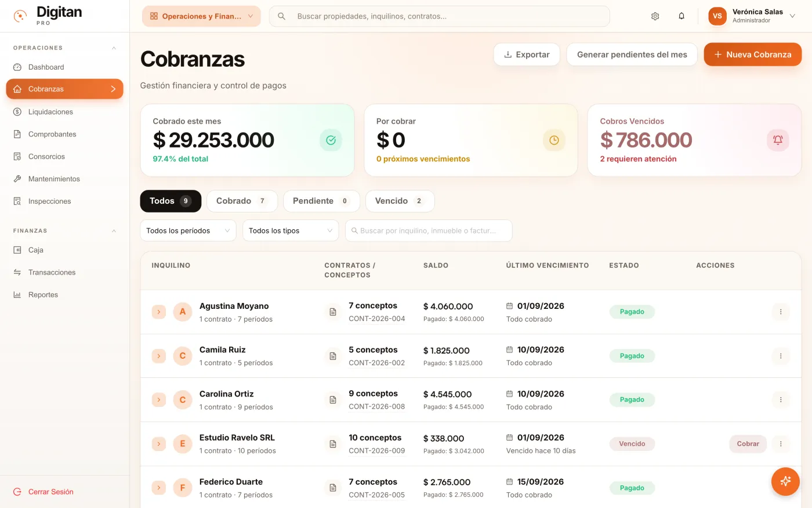Screen dimensions: 812x508
Task: Click the Nueva Cobranza button
Action: [x=752, y=55]
